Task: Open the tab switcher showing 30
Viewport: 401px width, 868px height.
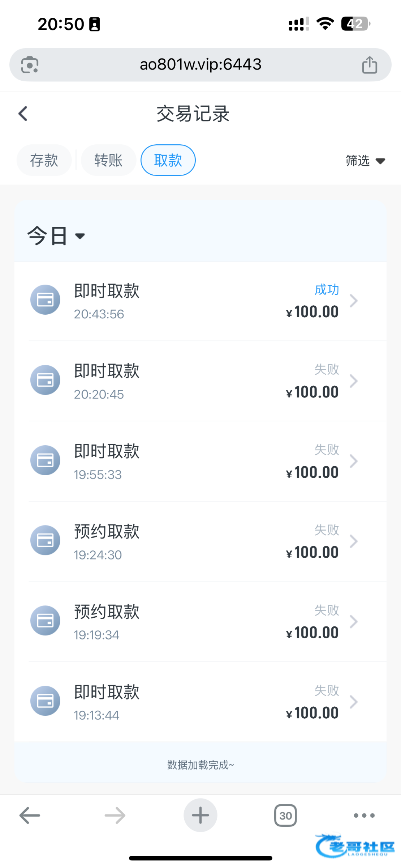Action: [x=285, y=816]
